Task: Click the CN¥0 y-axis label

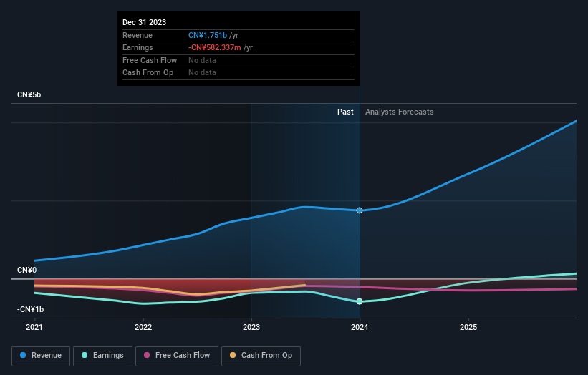Action: pyautogui.click(x=27, y=270)
